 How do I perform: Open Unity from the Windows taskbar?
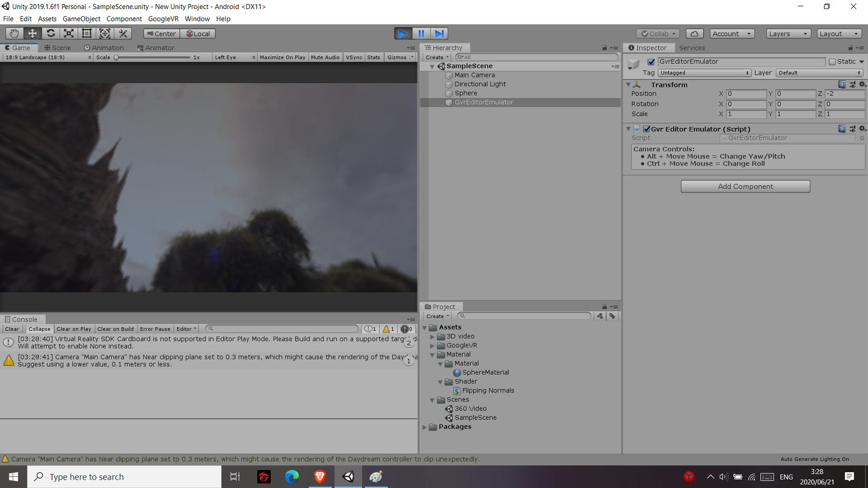tap(348, 477)
